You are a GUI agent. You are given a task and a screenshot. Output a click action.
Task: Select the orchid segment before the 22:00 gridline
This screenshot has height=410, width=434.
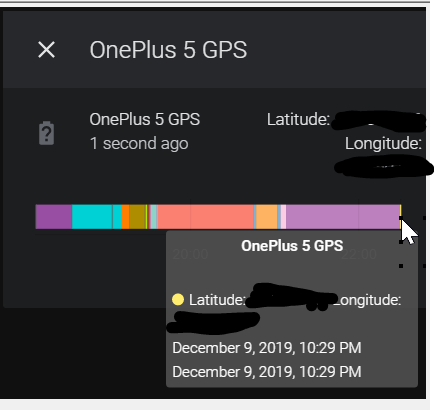tap(322, 217)
